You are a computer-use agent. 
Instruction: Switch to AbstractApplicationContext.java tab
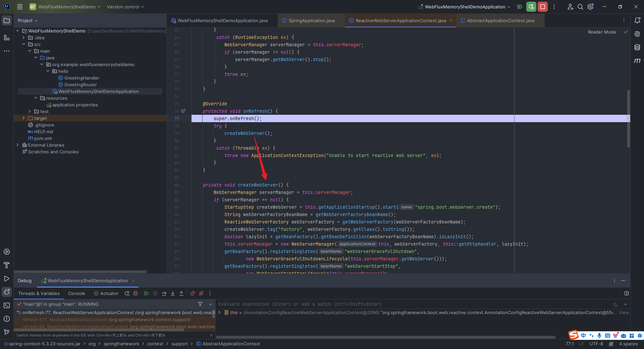click(x=500, y=20)
